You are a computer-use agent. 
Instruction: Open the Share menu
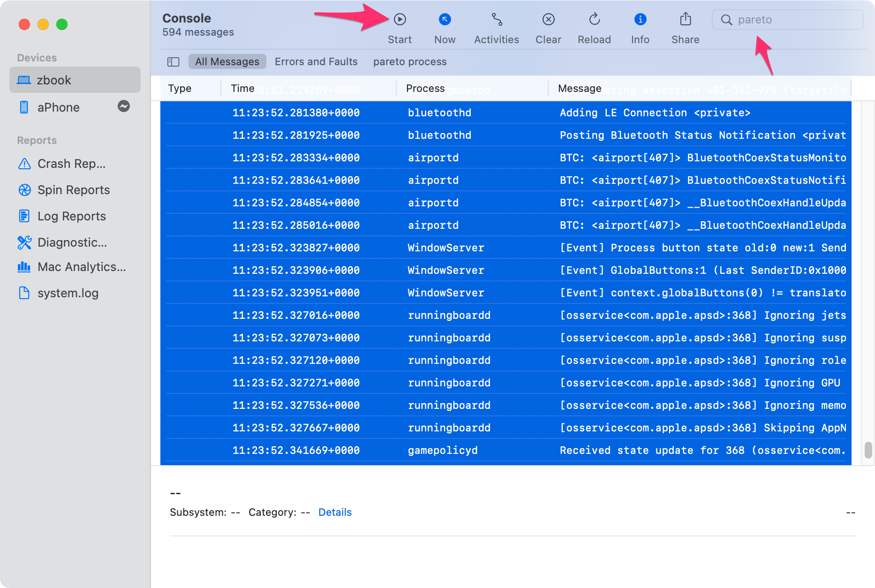685,28
